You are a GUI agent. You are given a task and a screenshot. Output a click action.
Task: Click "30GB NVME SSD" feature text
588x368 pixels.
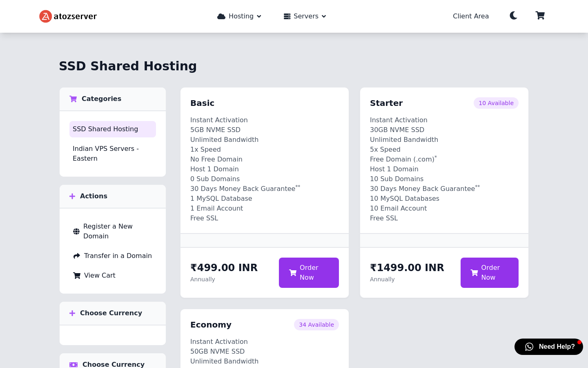point(397,130)
